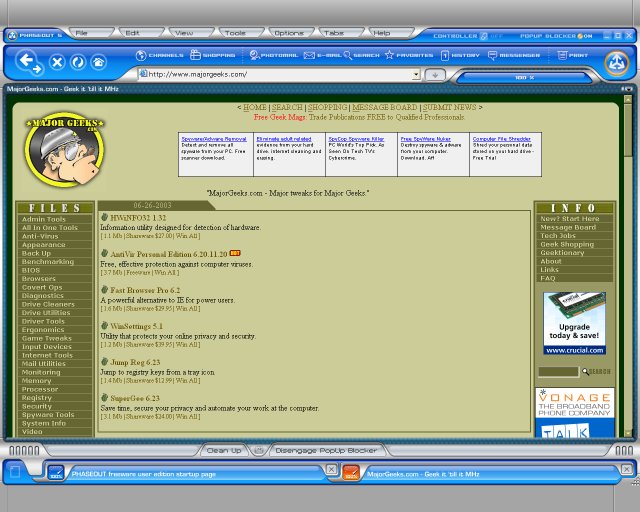Click the hot badge beside AntiVir Personal Edition

pos(235,253)
